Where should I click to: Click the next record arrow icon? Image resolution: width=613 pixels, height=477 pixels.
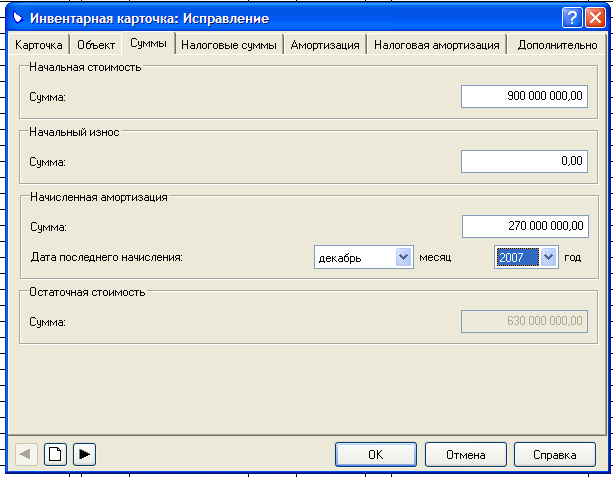[x=85, y=454]
